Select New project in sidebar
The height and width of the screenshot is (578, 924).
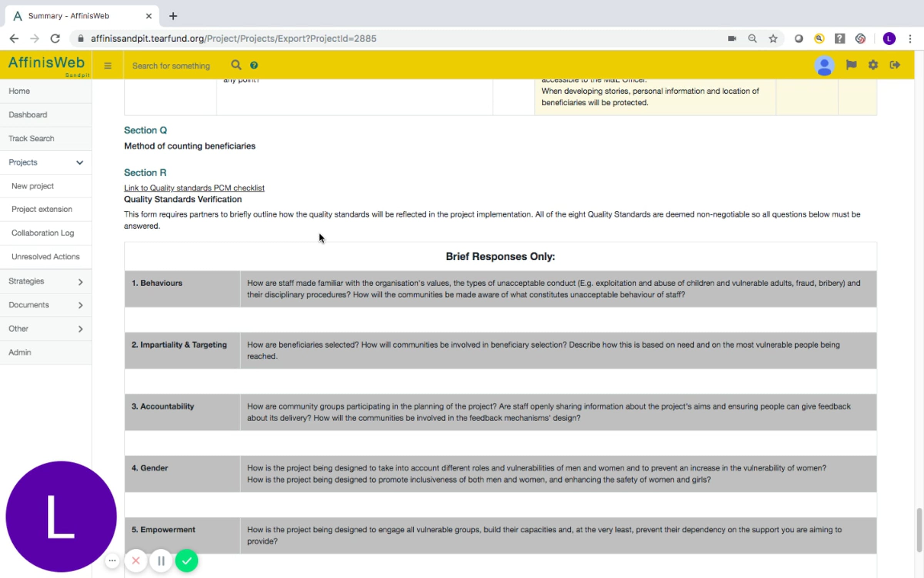click(x=46, y=186)
